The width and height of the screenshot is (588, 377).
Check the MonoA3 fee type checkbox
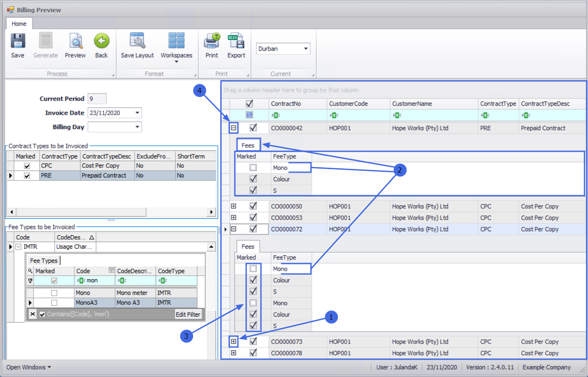point(54,303)
